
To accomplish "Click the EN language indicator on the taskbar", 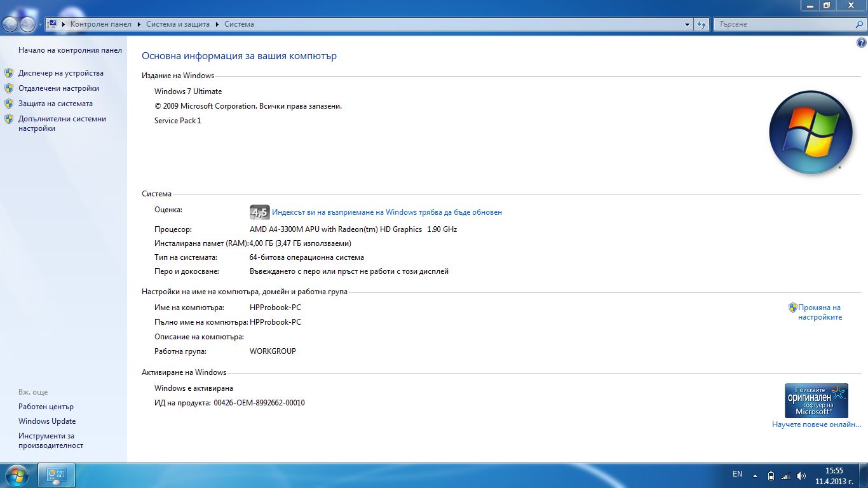I will pos(737,474).
